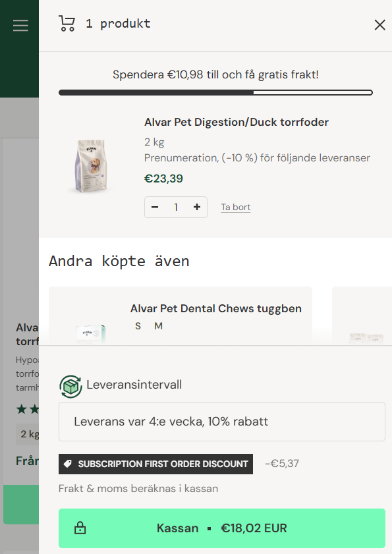Click the shopping cart icon
The width and height of the screenshot is (392, 554).
(x=67, y=24)
